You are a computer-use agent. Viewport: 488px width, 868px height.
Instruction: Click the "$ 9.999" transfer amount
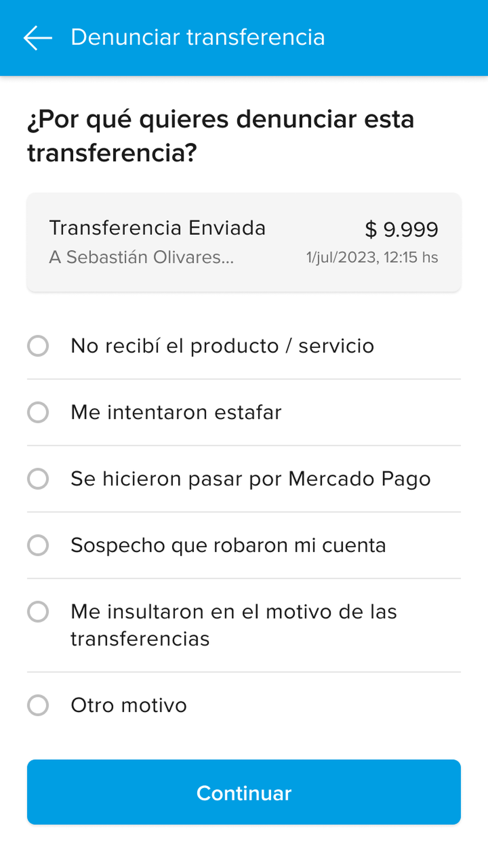click(x=401, y=229)
